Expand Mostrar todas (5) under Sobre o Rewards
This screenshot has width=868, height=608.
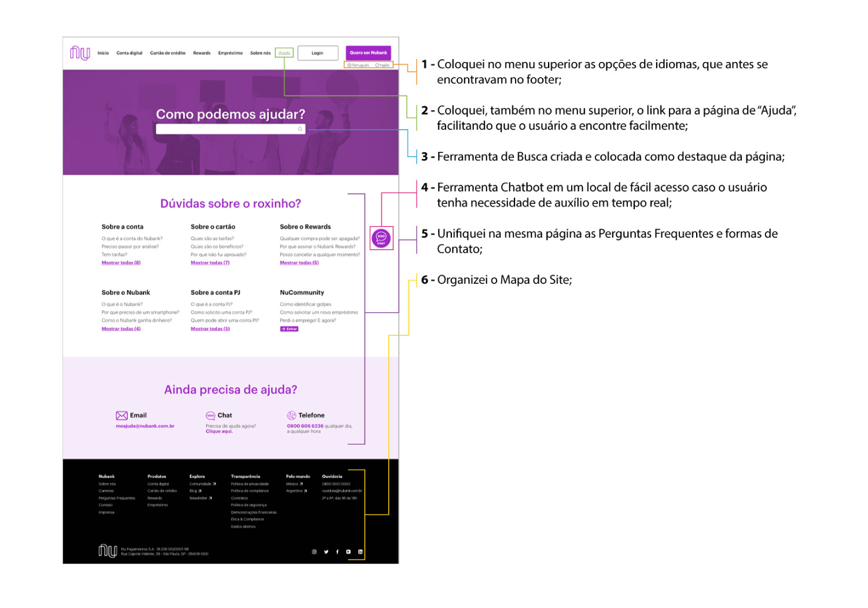click(x=299, y=263)
